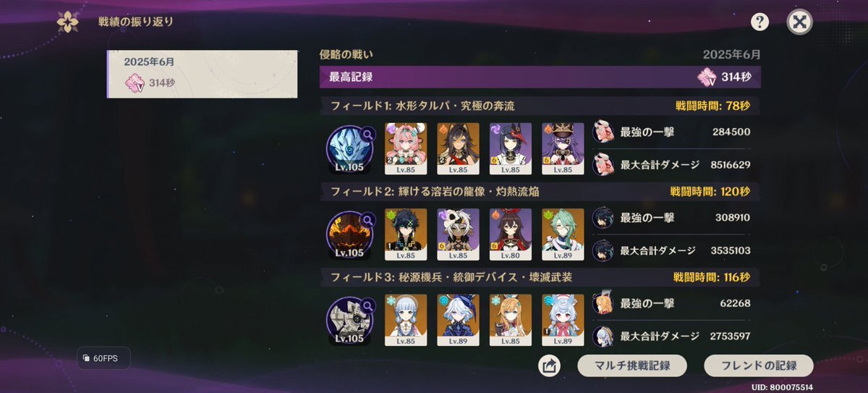
Task: Tap the share arrow icon
Action: (x=550, y=365)
